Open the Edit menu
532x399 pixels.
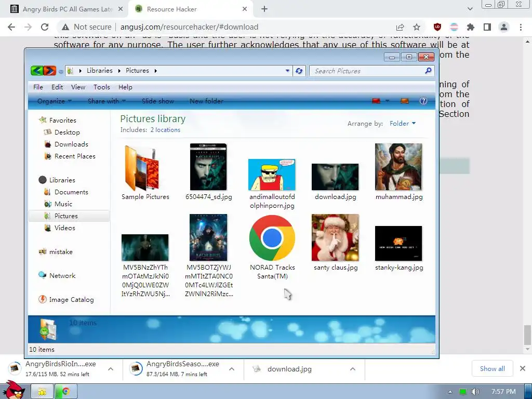click(x=57, y=87)
